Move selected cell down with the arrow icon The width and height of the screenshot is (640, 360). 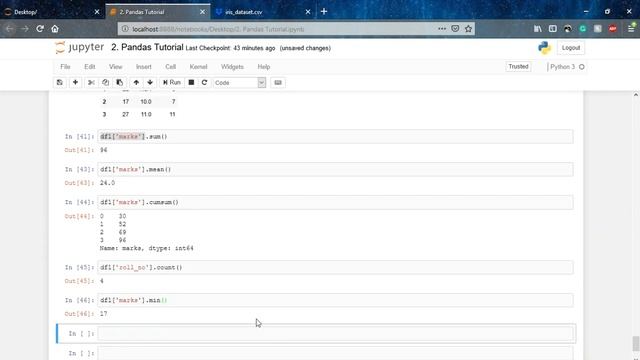[x=150, y=82]
